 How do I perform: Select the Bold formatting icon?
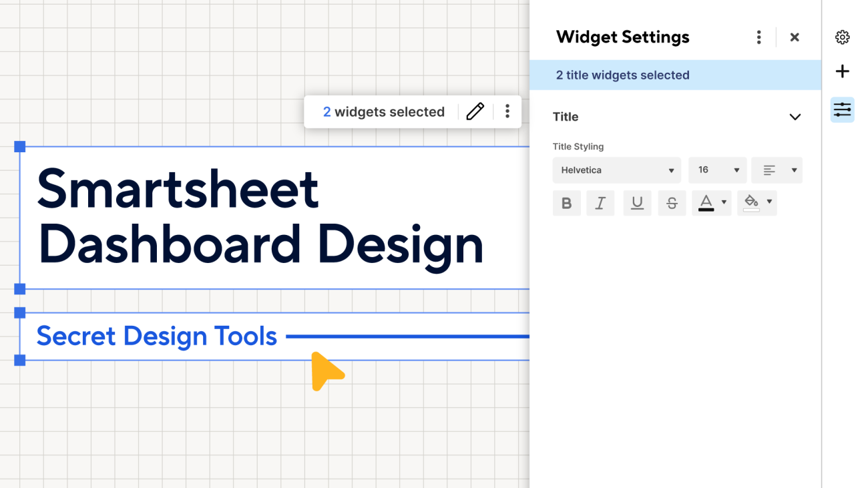click(566, 203)
